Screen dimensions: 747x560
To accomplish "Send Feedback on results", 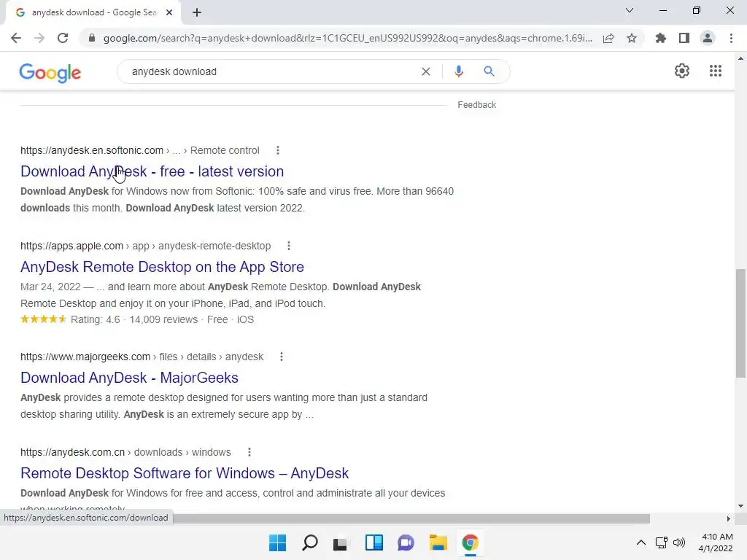I will coord(477,105).
